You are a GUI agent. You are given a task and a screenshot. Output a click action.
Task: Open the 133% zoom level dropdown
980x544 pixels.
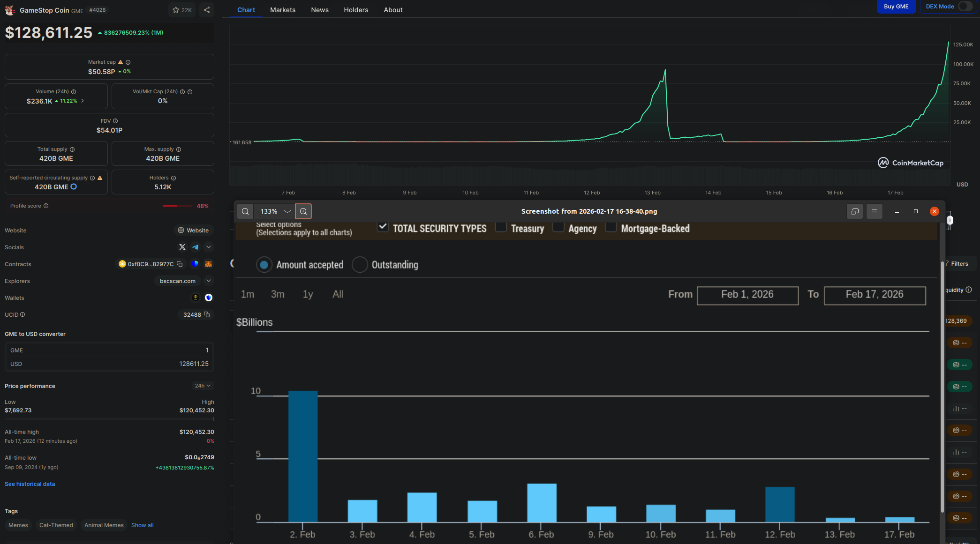(287, 211)
